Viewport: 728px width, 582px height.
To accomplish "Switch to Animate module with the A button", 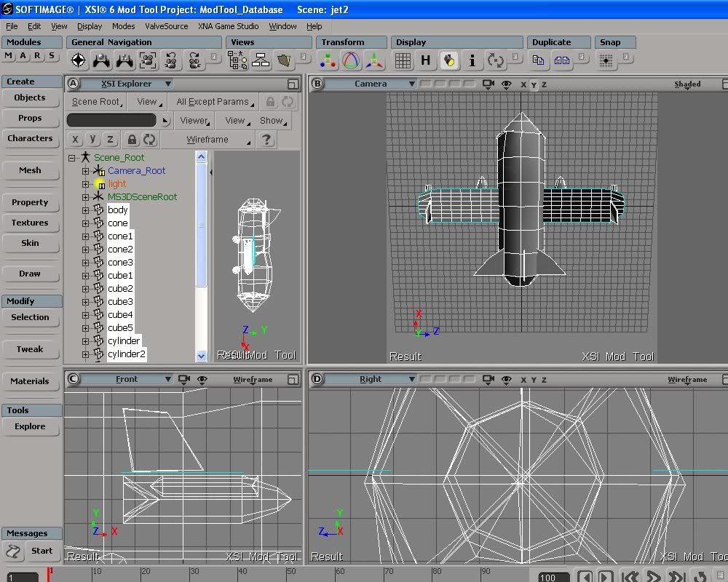I will click(x=23, y=56).
